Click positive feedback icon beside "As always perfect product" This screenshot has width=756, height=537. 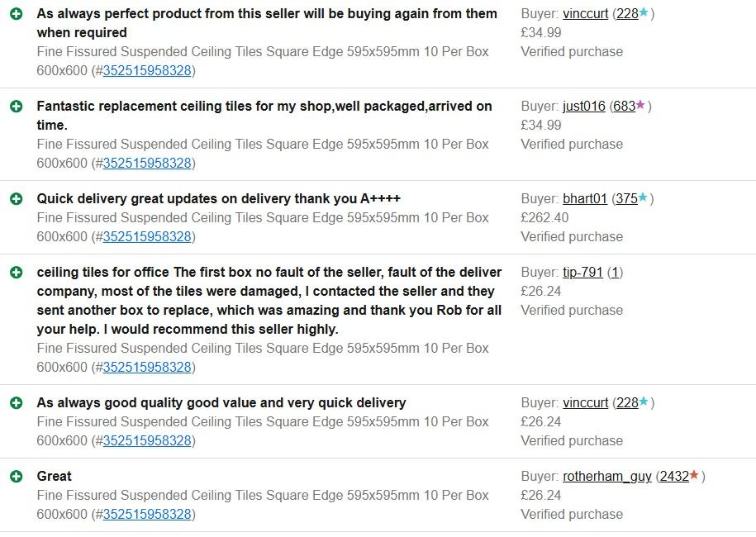coord(16,14)
